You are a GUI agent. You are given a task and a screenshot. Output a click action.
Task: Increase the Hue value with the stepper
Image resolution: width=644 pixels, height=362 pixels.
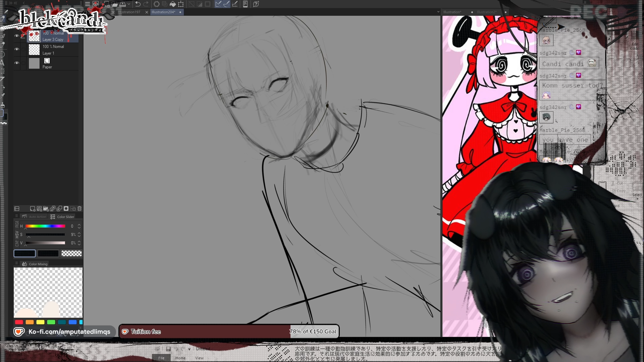click(x=79, y=225)
